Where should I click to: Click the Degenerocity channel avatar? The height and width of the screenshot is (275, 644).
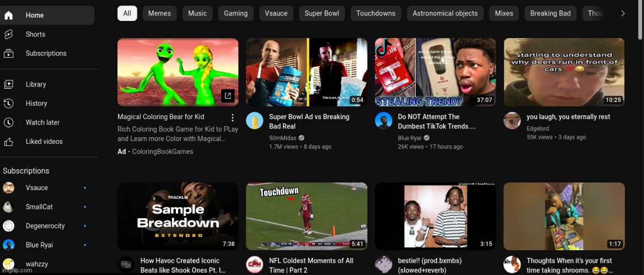pos(9,226)
